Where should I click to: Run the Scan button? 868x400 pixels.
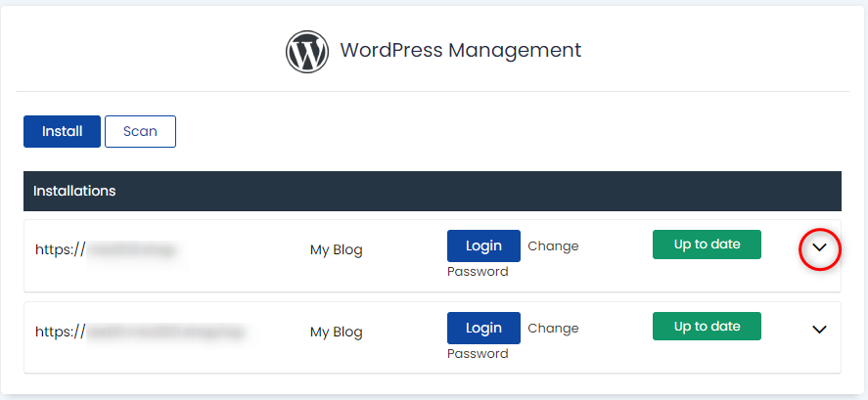point(140,132)
